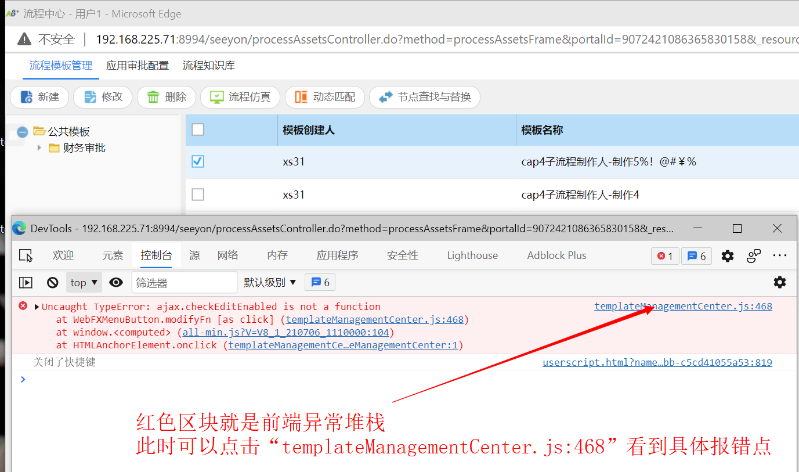The width and height of the screenshot is (799, 472).
Task: Open HTMLAnchorElement.onclick source link
Action: 342,345
